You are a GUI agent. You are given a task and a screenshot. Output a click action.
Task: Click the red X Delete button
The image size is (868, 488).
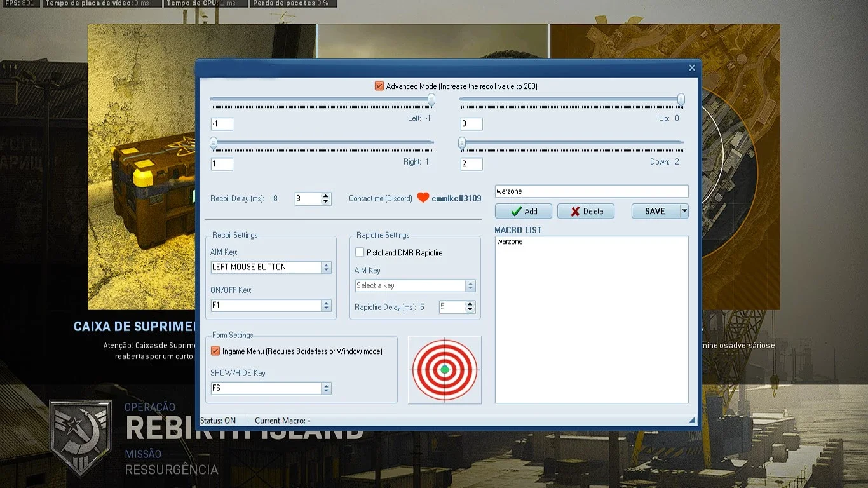[586, 211]
